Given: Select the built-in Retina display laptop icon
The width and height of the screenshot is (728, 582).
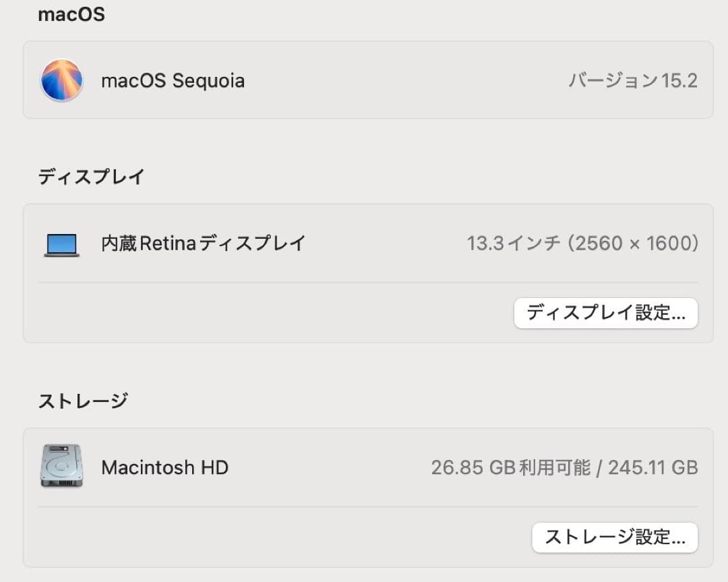Looking at the screenshot, I should (x=61, y=244).
